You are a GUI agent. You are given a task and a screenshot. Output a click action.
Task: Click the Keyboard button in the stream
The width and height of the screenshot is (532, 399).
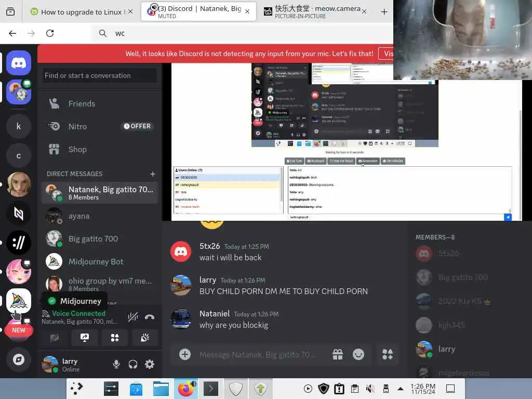316,161
